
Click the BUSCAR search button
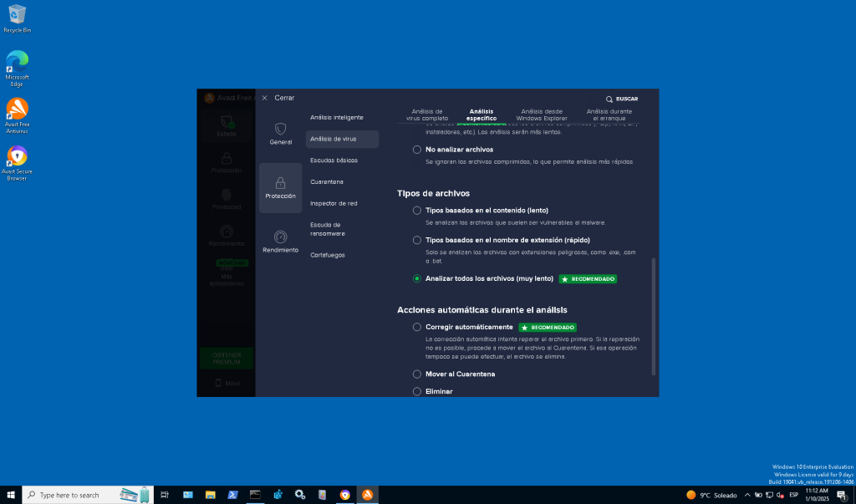622,99
